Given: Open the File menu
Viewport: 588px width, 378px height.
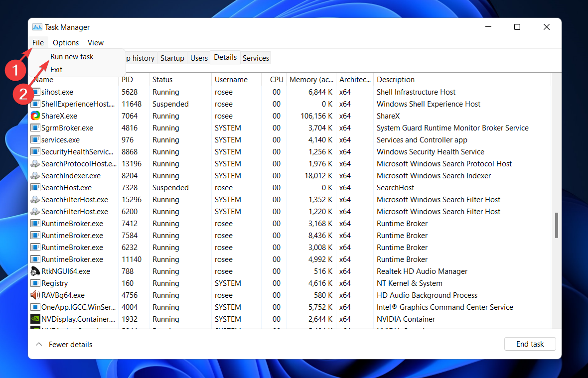Looking at the screenshot, I should click(38, 43).
